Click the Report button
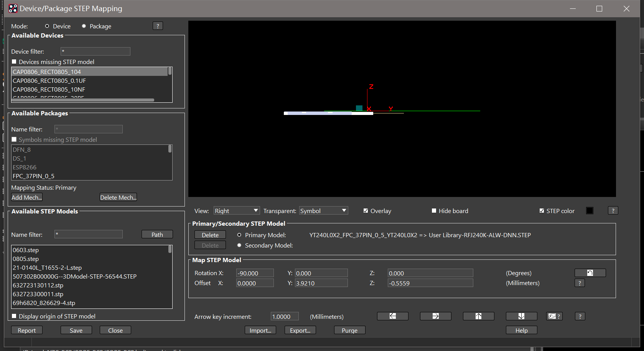The image size is (644, 351). [27, 330]
